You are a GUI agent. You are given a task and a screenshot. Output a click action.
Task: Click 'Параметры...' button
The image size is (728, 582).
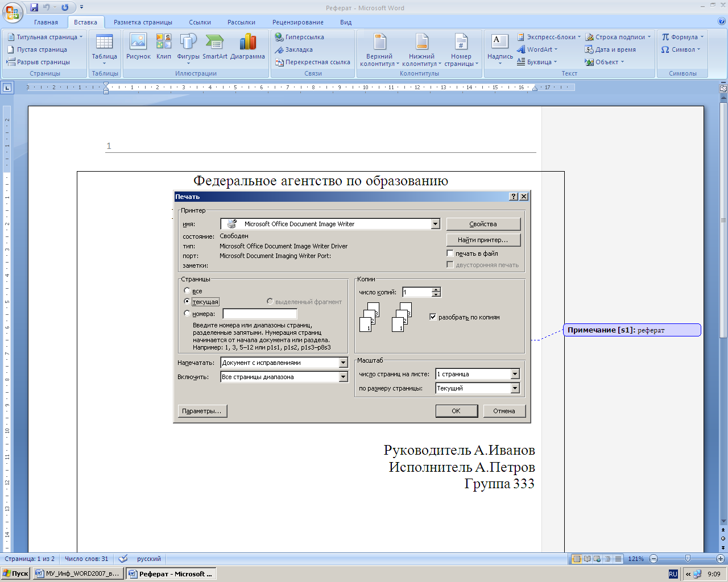coord(202,411)
